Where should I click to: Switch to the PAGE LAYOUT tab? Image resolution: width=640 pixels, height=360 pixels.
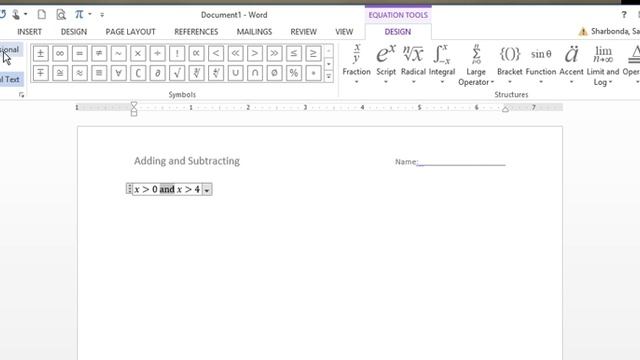pyautogui.click(x=130, y=32)
